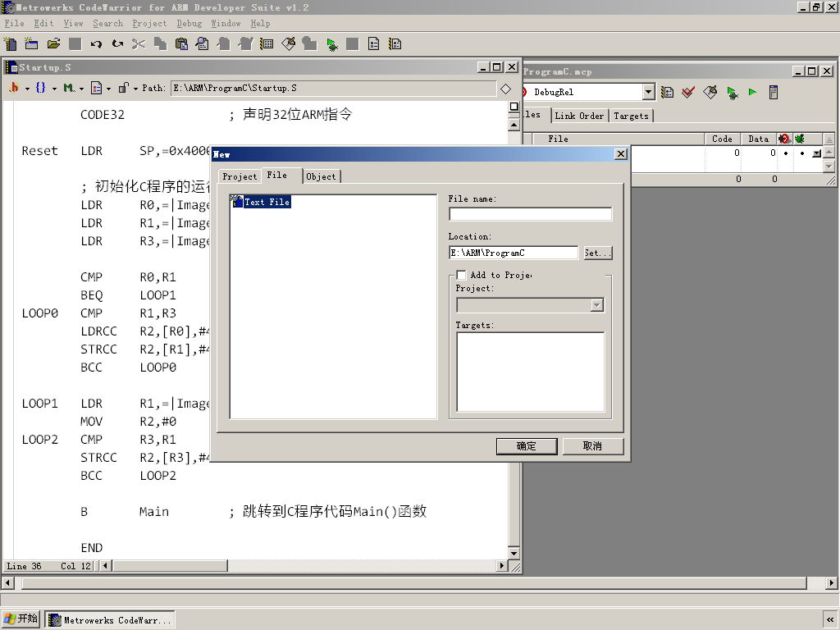
Task: Click the Redo arrow in main toolbar
Action: click(x=117, y=44)
